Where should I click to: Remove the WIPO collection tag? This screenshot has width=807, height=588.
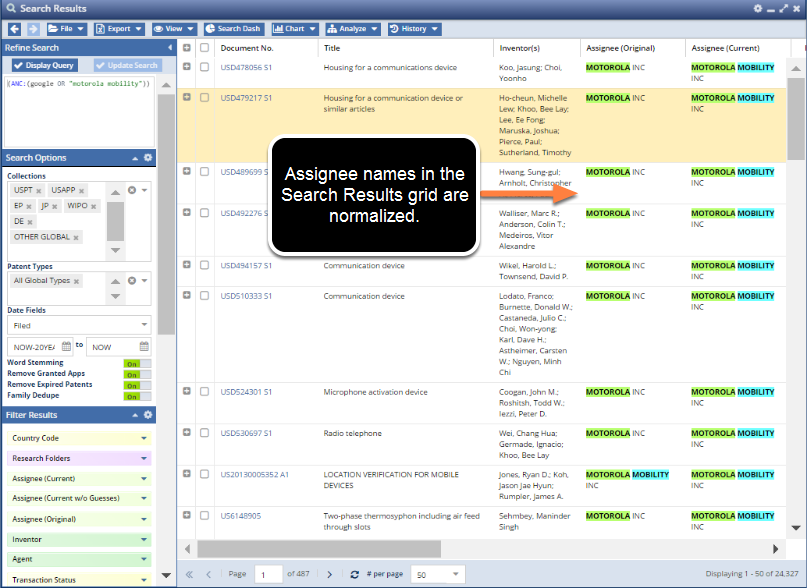point(94,206)
